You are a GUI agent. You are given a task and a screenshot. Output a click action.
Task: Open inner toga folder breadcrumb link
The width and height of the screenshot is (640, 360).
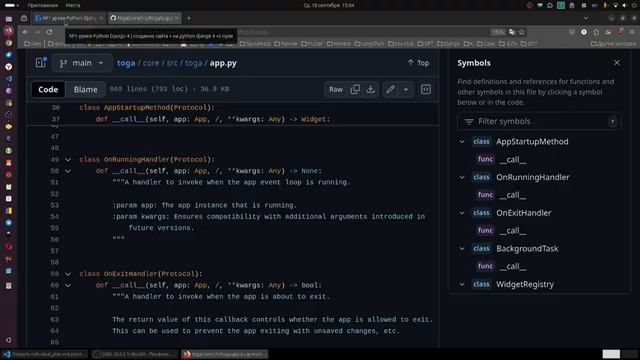[x=193, y=63]
